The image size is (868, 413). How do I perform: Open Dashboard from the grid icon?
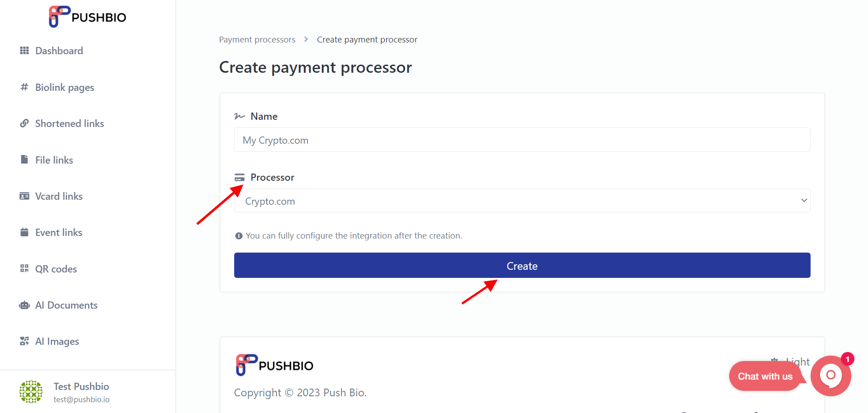[24, 51]
